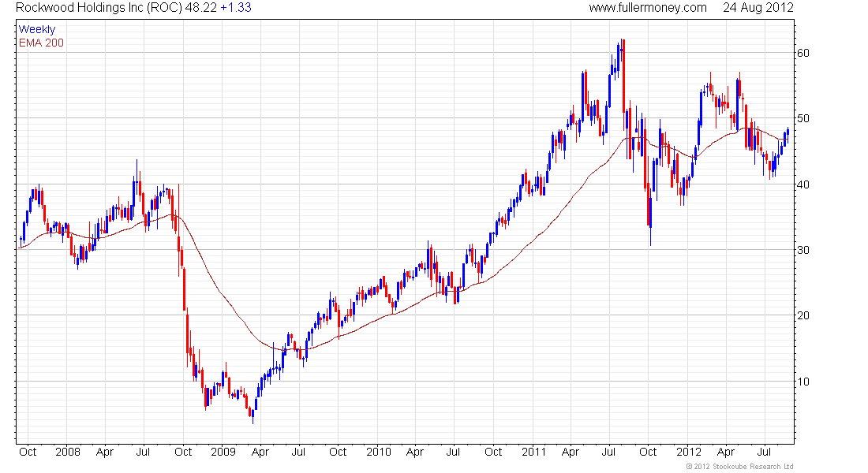
Task: Click the Oct label preceding 2012
Action: click(648, 452)
